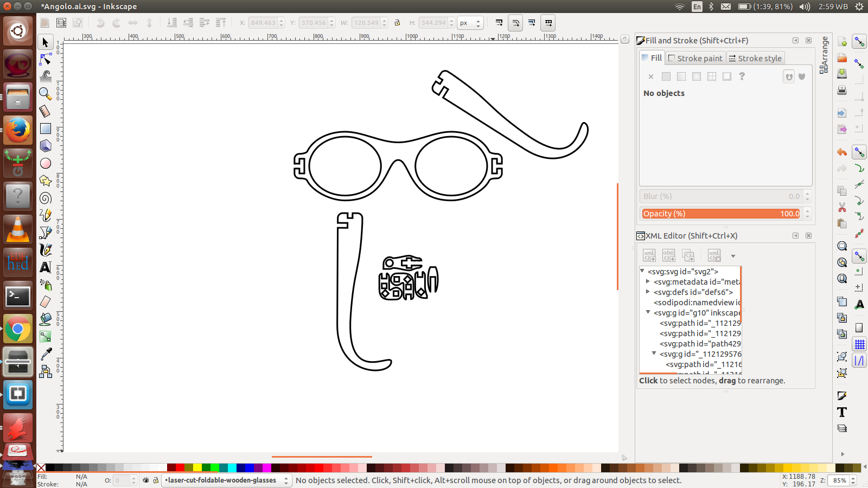This screenshot has width=868, height=488.
Task: Select the Eraser tool
Action: click(x=46, y=302)
